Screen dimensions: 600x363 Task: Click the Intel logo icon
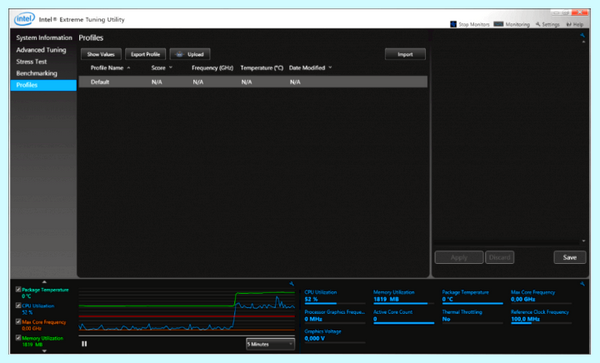[24, 19]
